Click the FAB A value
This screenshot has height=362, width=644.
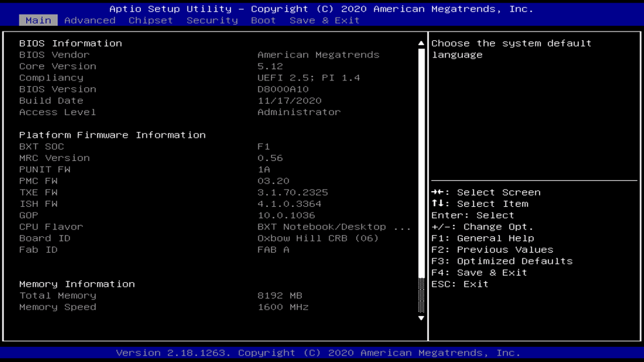[x=274, y=250]
